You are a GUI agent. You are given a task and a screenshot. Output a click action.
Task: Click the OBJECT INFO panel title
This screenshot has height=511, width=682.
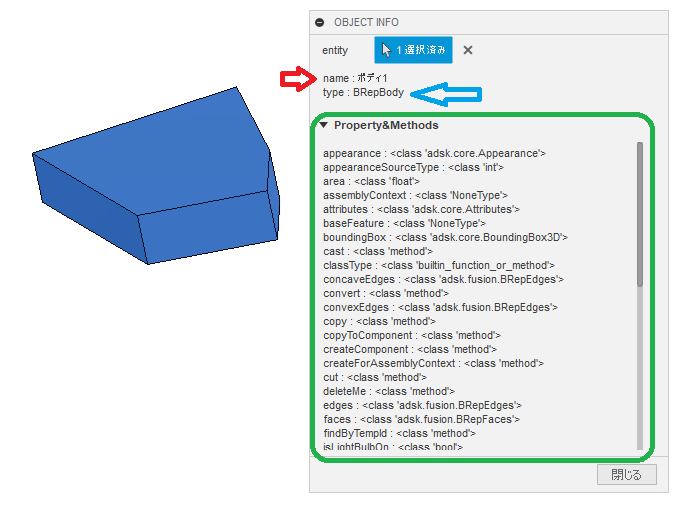pyautogui.click(x=366, y=22)
